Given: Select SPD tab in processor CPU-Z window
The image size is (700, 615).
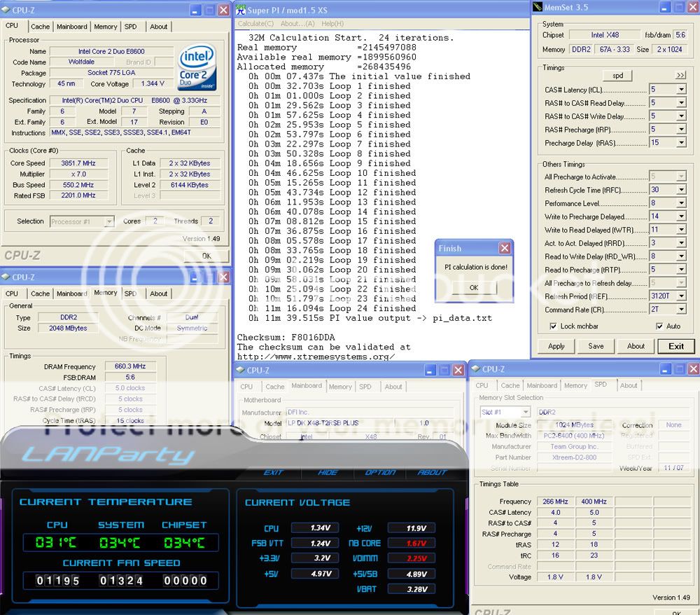Looking at the screenshot, I should (x=130, y=27).
